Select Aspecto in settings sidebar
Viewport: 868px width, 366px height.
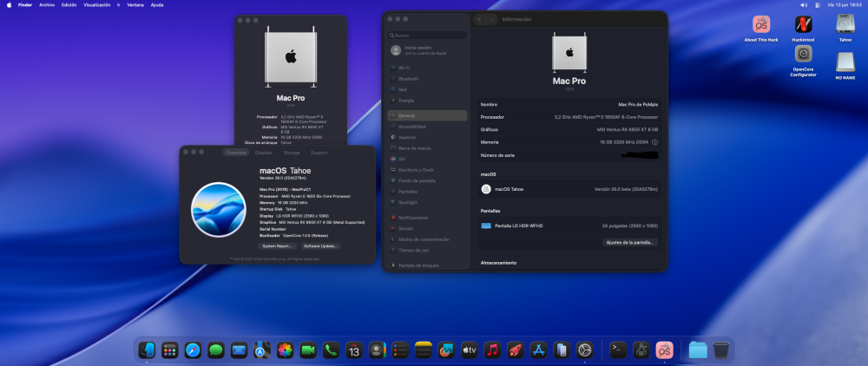pyautogui.click(x=427, y=137)
